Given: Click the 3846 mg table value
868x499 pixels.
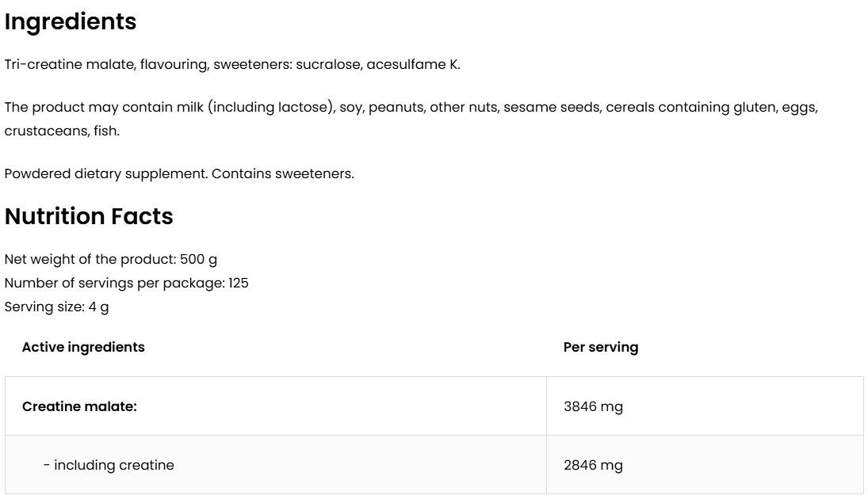Looking at the screenshot, I should pyautogui.click(x=593, y=406).
